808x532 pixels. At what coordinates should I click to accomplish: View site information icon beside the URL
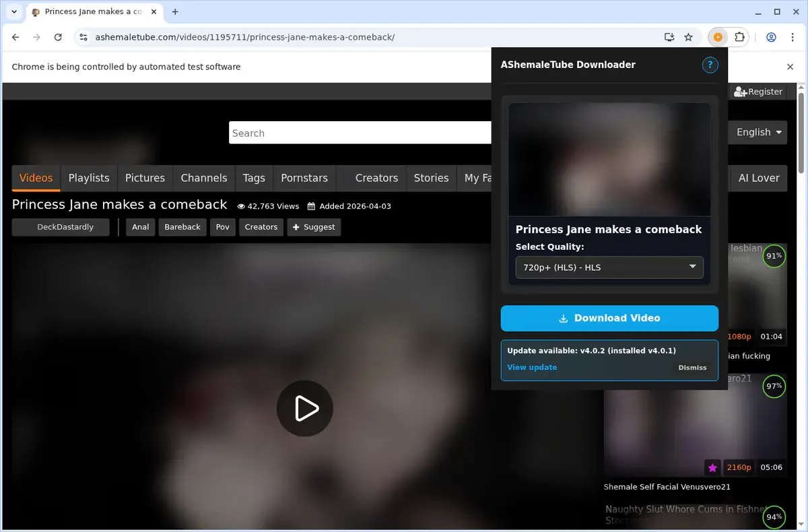point(83,37)
